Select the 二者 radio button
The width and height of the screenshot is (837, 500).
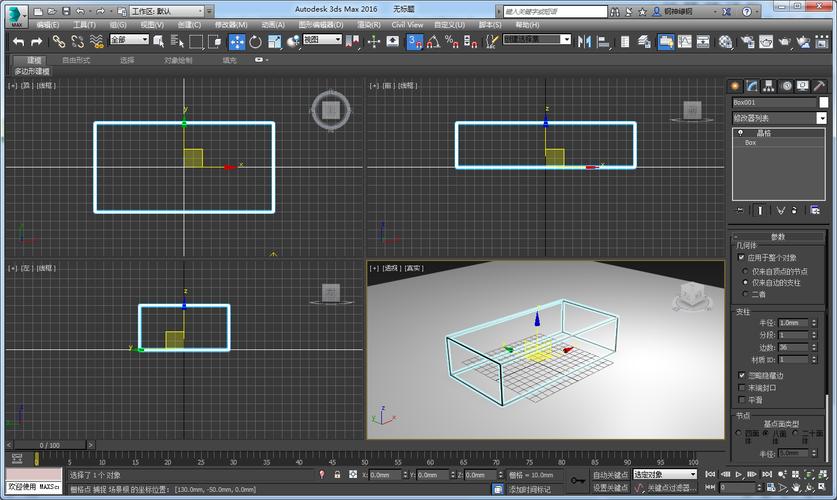(745, 294)
